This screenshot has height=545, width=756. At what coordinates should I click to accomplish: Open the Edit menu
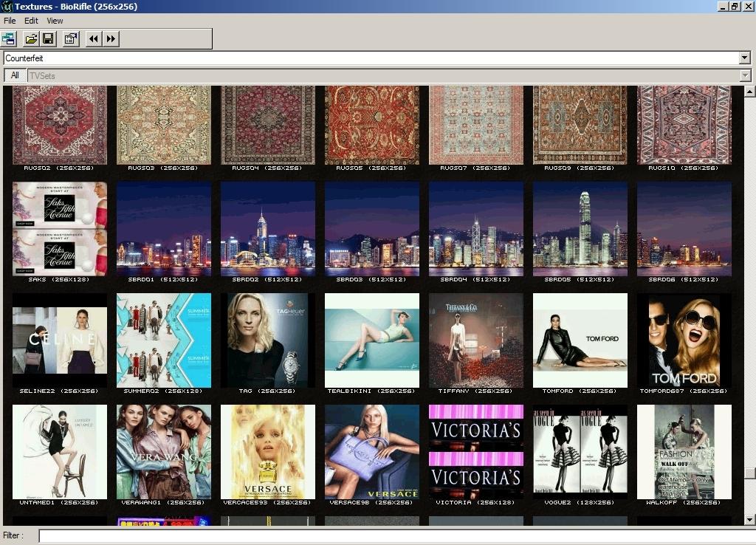31,21
